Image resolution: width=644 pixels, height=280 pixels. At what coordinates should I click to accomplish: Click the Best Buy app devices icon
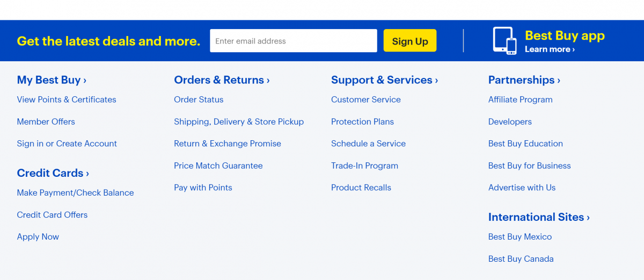[x=504, y=40]
